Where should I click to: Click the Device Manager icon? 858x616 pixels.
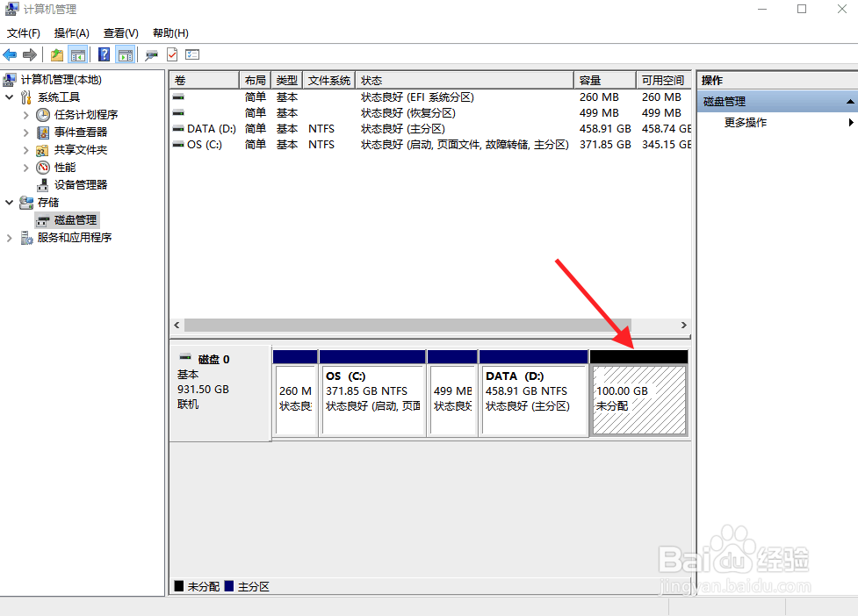pos(43,185)
